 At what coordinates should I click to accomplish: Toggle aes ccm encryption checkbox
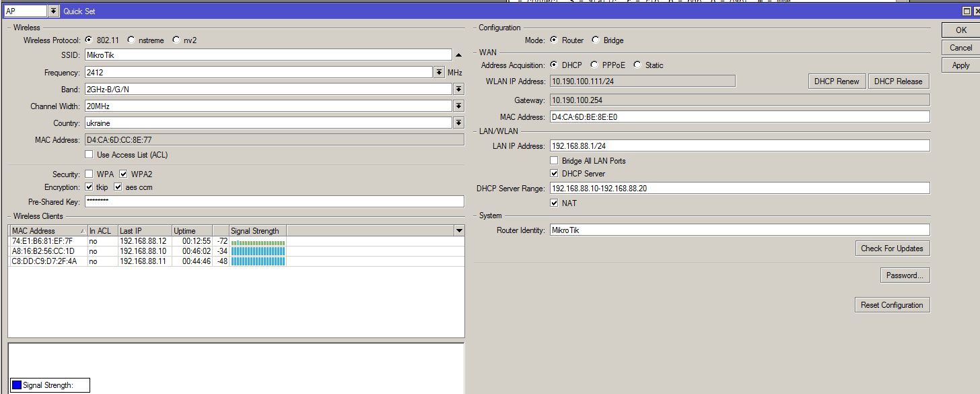[x=118, y=187]
